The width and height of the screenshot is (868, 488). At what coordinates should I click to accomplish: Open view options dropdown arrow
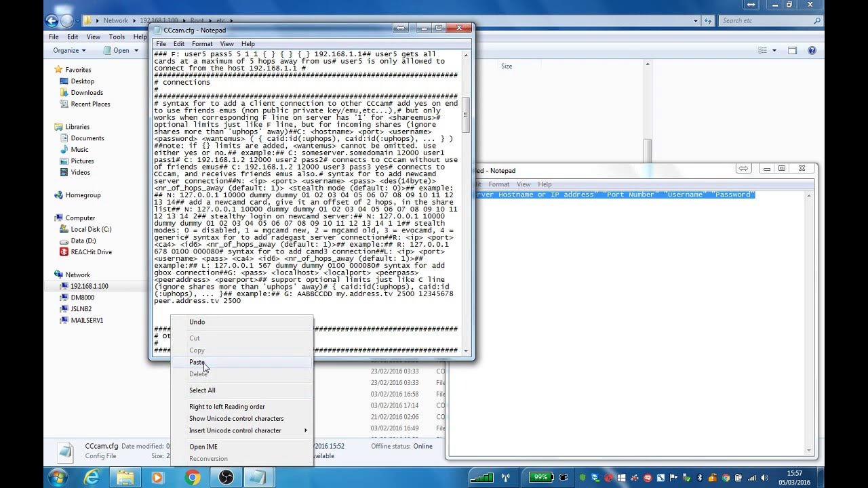point(774,50)
